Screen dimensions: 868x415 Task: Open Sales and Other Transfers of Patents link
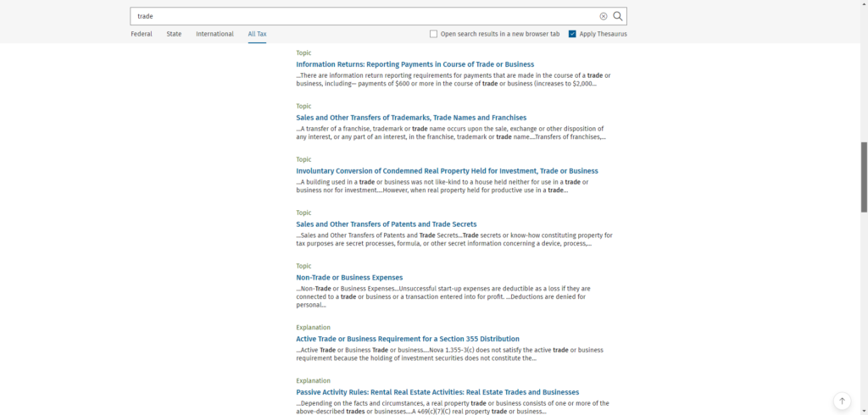pyautogui.click(x=386, y=224)
